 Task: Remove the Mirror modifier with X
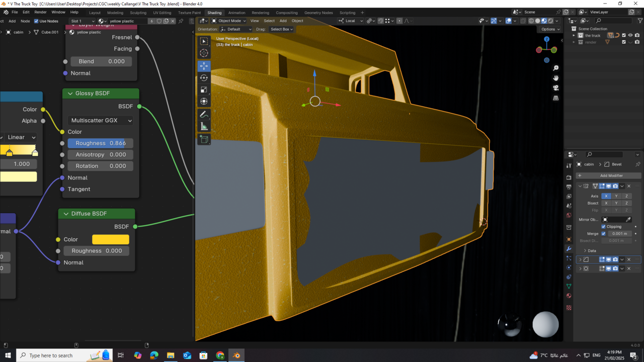click(629, 186)
